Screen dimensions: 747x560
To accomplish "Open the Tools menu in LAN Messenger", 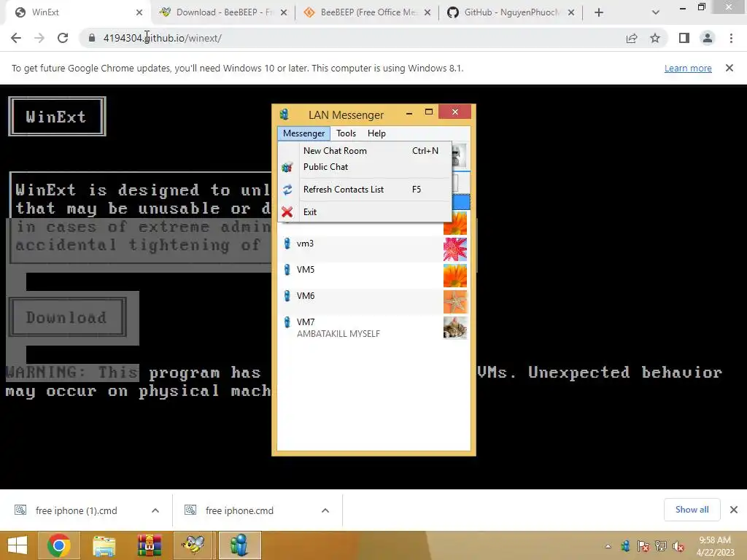I will click(x=346, y=133).
